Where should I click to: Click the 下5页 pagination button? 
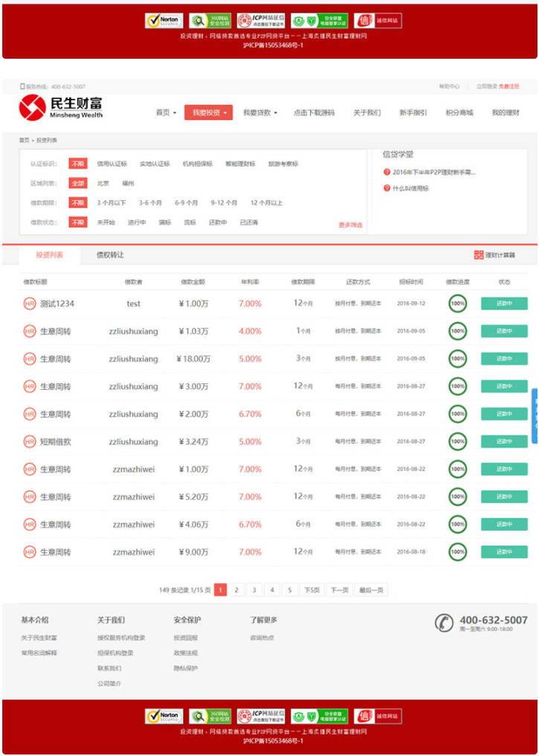(x=312, y=589)
